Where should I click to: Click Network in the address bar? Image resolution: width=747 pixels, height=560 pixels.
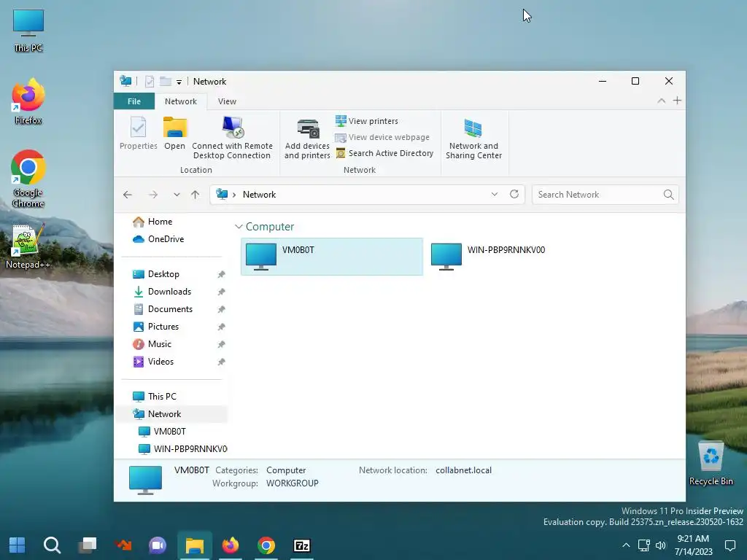tap(259, 194)
